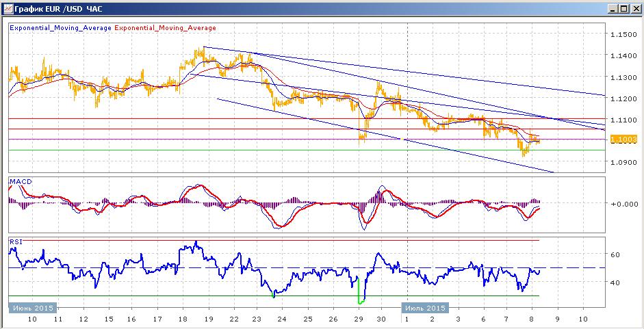Click the chart icon in title bar

(8, 8)
